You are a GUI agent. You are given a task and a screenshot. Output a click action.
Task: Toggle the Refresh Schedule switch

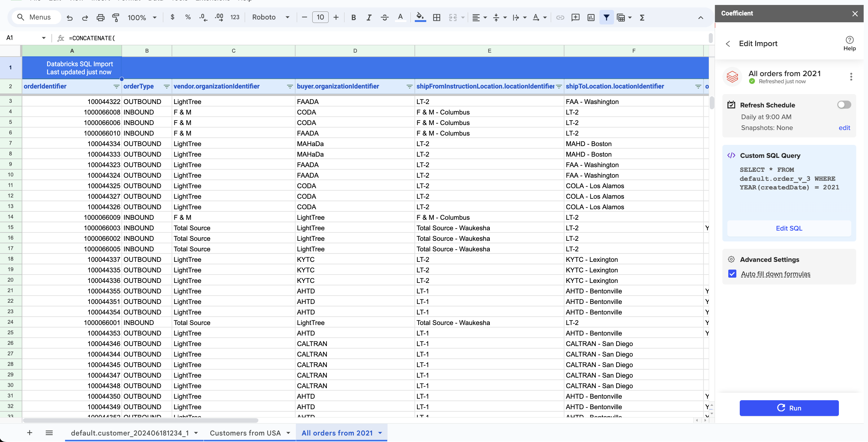click(x=844, y=105)
